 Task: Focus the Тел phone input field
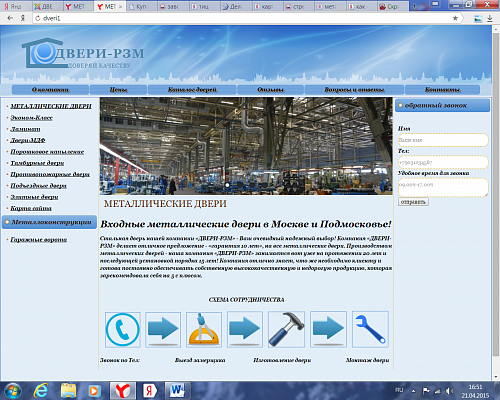point(443,162)
